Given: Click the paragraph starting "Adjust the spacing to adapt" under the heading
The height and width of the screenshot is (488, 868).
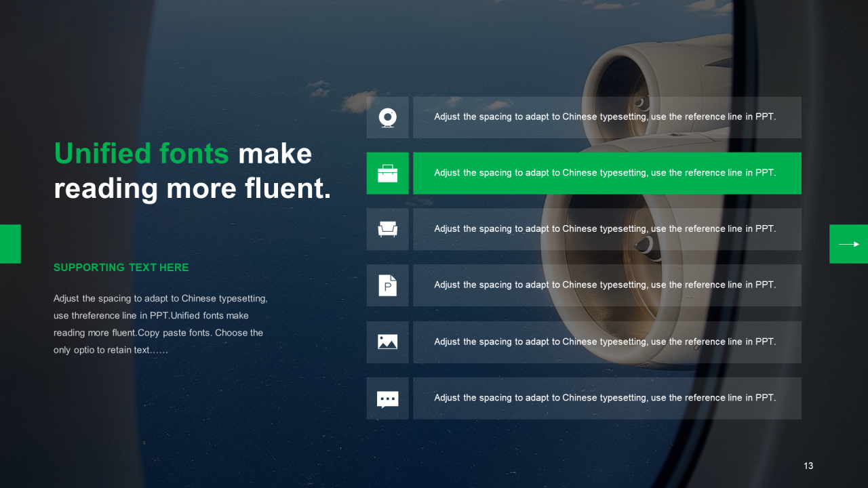Looking at the screenshot, I should click(x=161, y=324).
